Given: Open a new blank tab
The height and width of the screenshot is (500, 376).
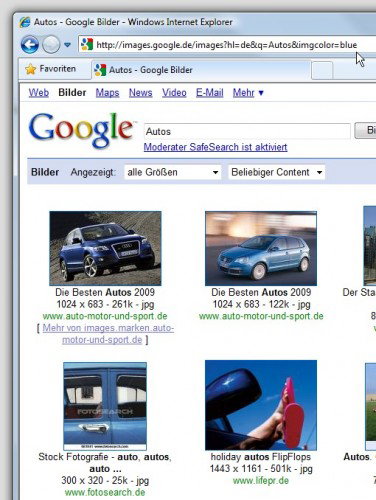Looking at the screenshot, I should (322, 70).
